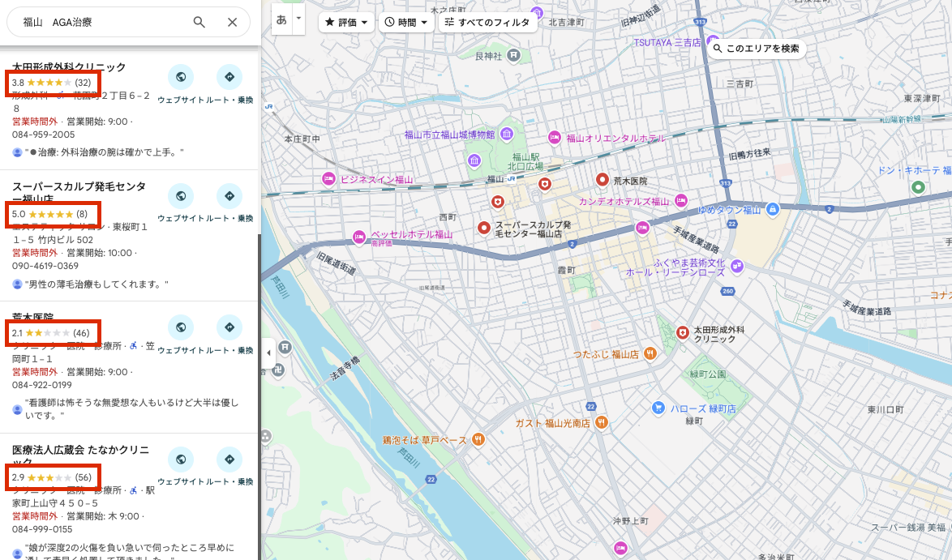Open the 評価 rating filter dropdown
Viewport: 952px width, 560px height.
[346, 23]
